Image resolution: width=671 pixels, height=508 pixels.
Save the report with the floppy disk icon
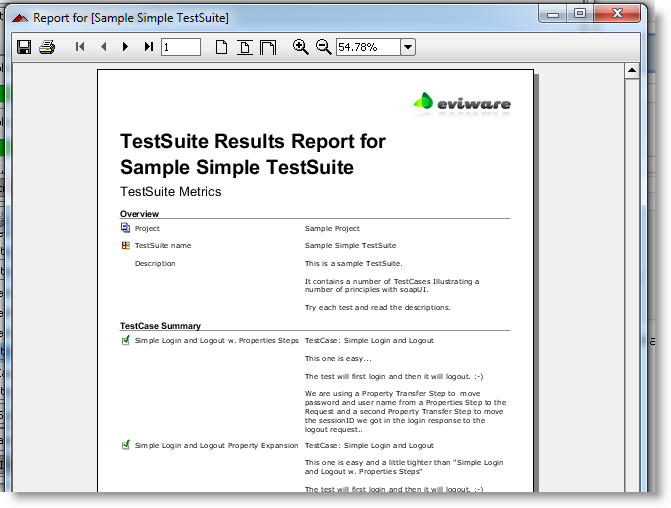[x=24, y=47]
